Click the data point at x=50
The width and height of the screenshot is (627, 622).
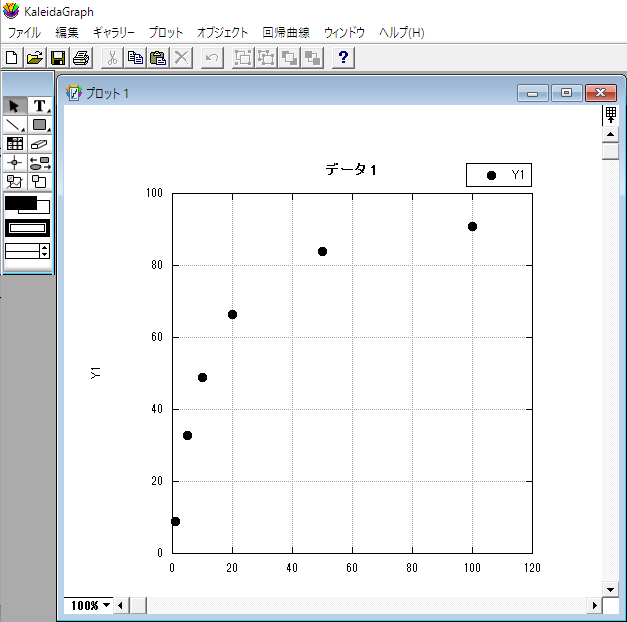(322, 251)
